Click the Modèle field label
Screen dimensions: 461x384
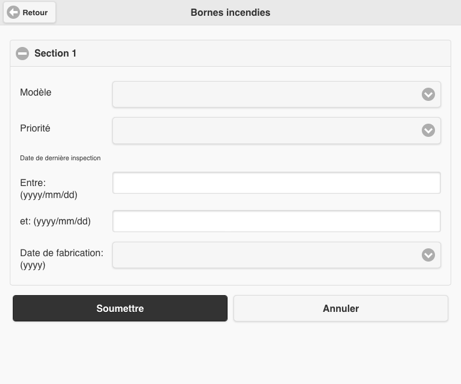pos(36,92)
